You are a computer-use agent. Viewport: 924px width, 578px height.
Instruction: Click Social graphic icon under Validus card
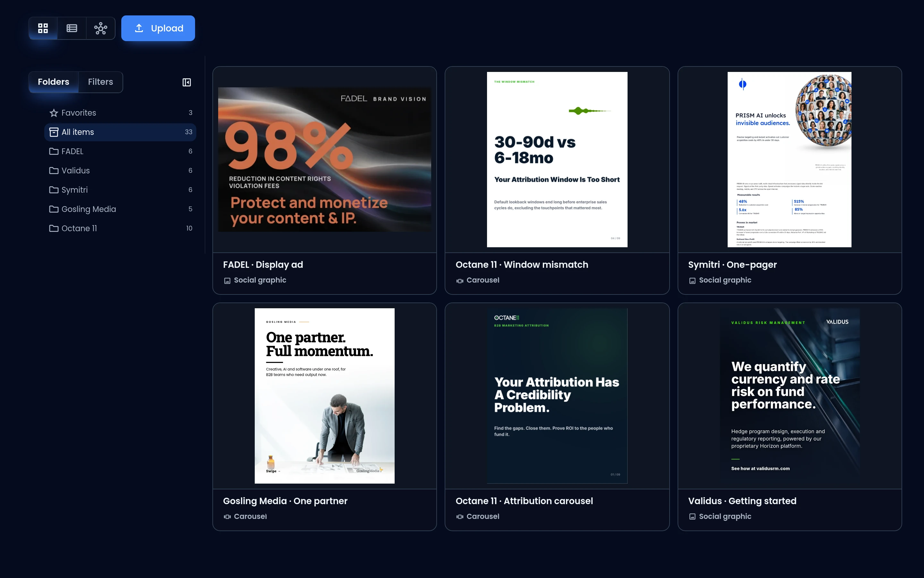pyautogui.click(x=692, y=517)
